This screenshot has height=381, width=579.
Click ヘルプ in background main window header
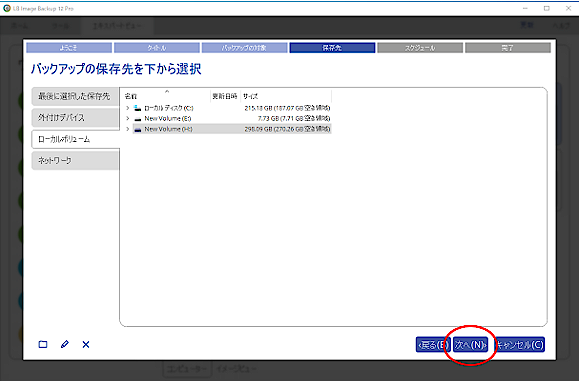pyautogui.click(x=561, y=25)
